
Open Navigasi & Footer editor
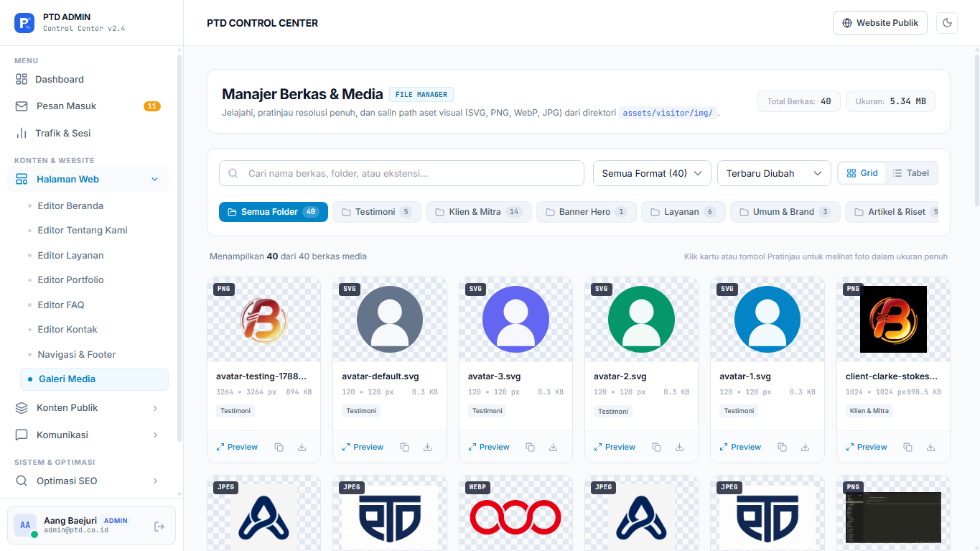[77, 354]
